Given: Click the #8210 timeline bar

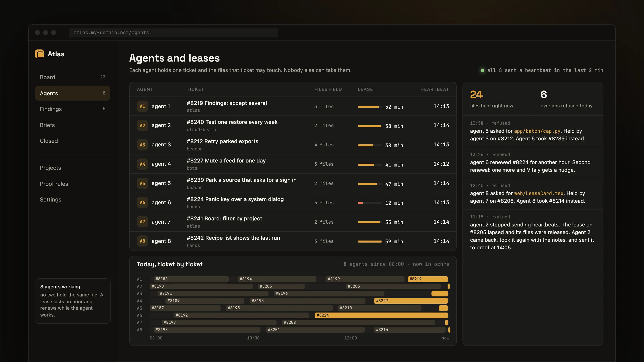Looking at the screenshot, I should pos(380,308).
